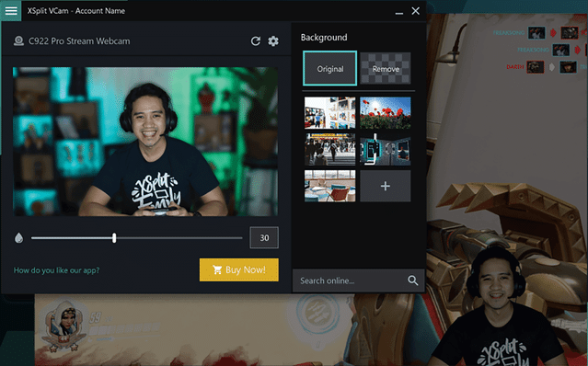Choose the red poppy field background
This screenshot has width=588, height=366.
(386, 113)
